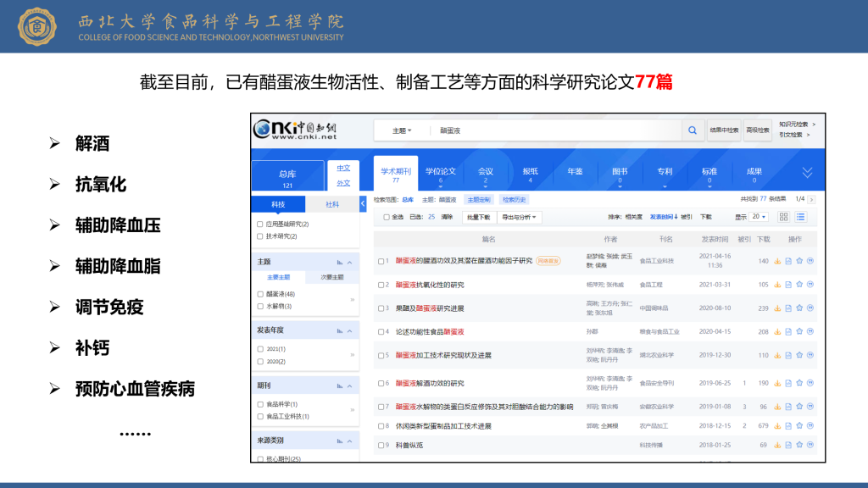
Task: Switch to the 学位论文 tab
Action: (440, 172)
